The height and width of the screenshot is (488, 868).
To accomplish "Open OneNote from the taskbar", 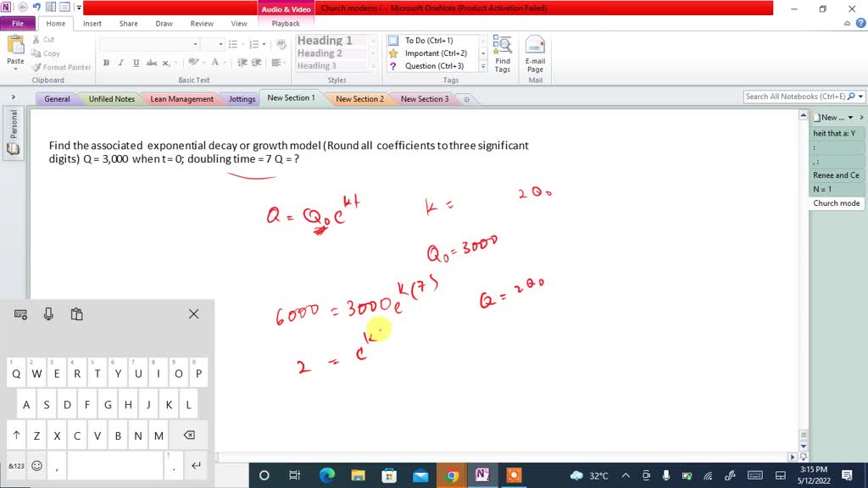I will click(482, 476).
